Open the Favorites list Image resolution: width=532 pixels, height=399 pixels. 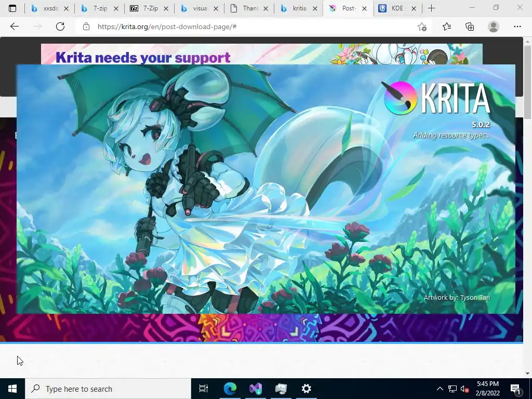(447, 26)
